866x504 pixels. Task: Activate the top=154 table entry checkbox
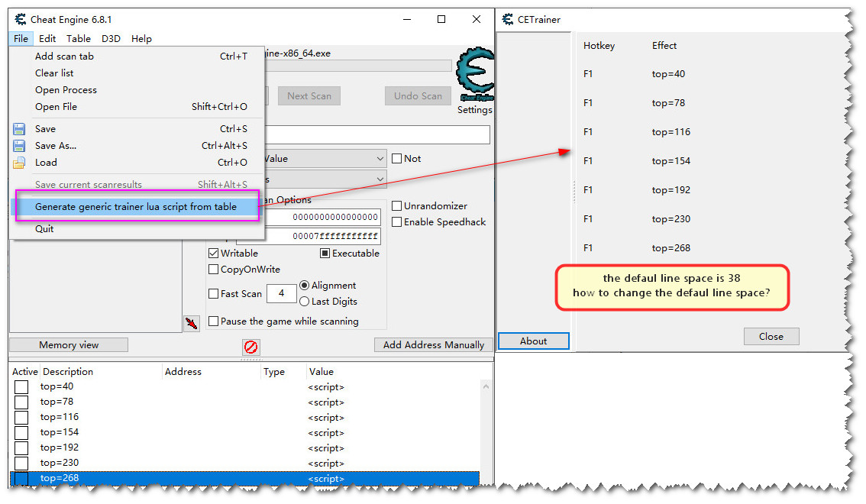[x=21, y=432]
